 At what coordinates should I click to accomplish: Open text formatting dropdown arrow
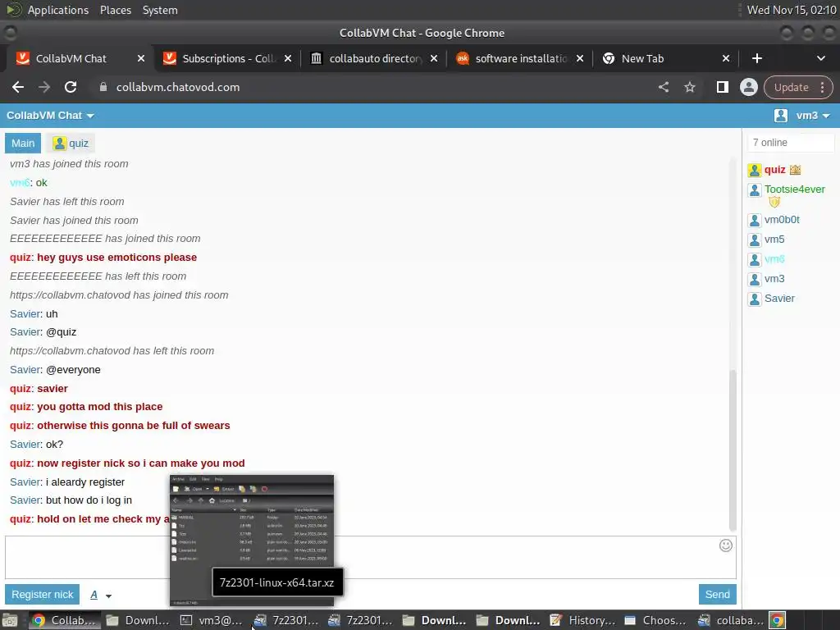[x=109, y=596]
